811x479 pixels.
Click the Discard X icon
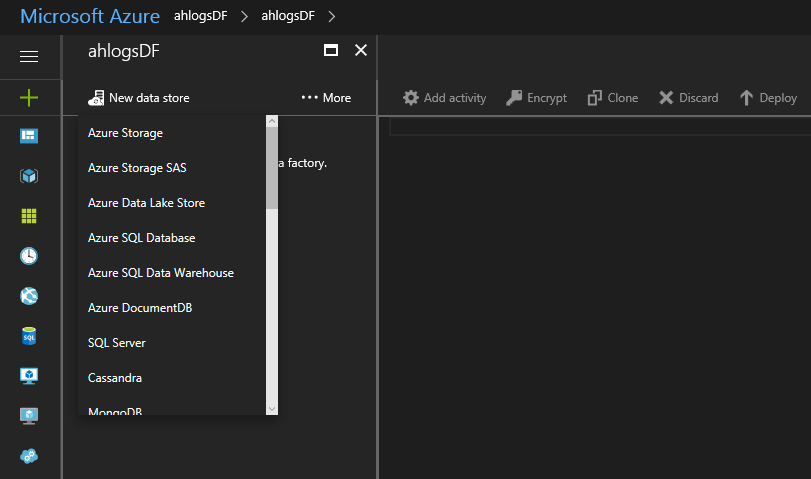[666, 98]
